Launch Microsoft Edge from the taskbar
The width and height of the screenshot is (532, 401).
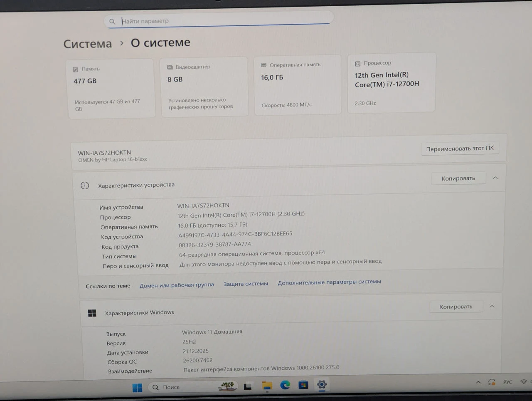coord(285,385)
